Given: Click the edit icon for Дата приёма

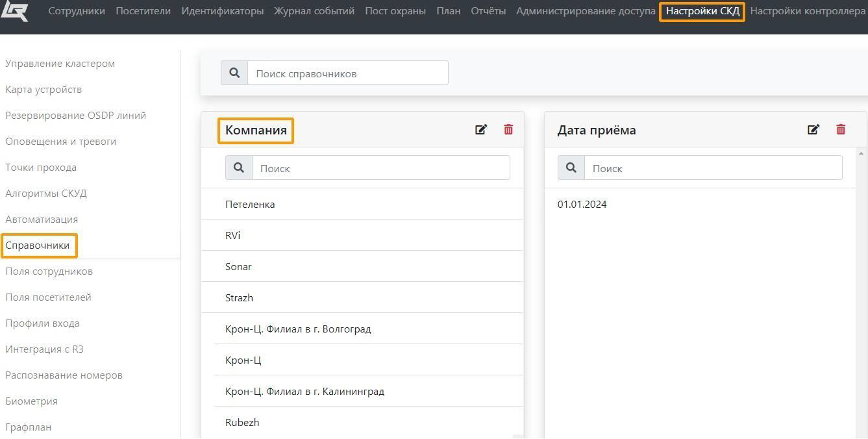Looking at the screenshot, I should 813,130.
